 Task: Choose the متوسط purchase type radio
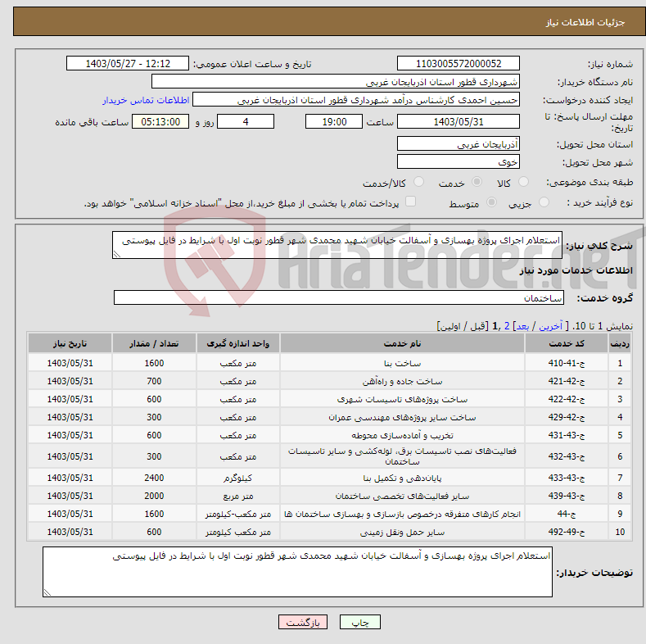491,202
